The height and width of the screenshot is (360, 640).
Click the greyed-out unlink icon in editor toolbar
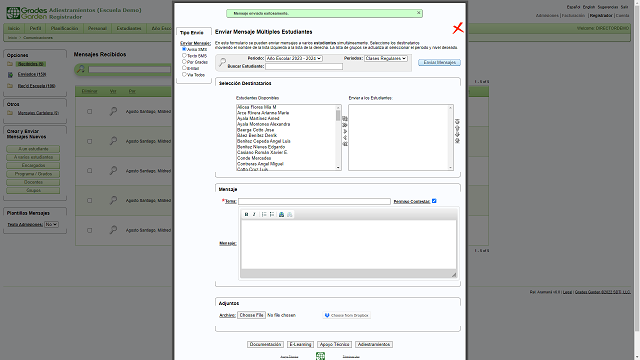coord(289,214)
